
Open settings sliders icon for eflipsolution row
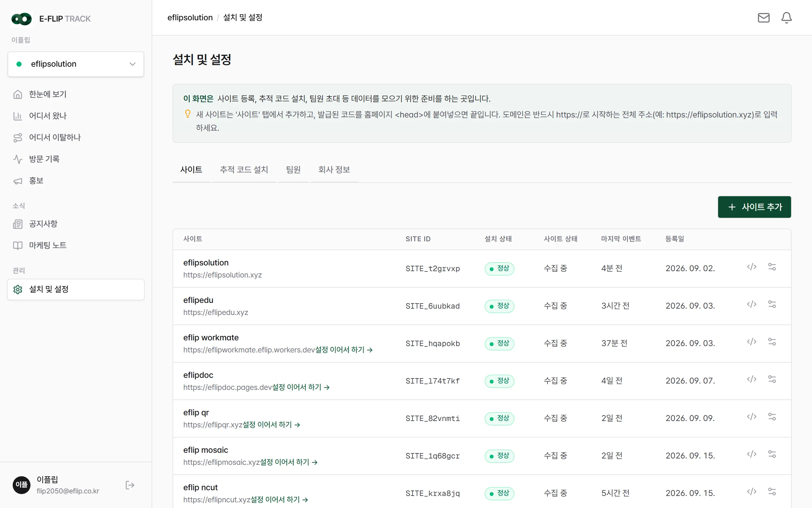pos(772,267)
